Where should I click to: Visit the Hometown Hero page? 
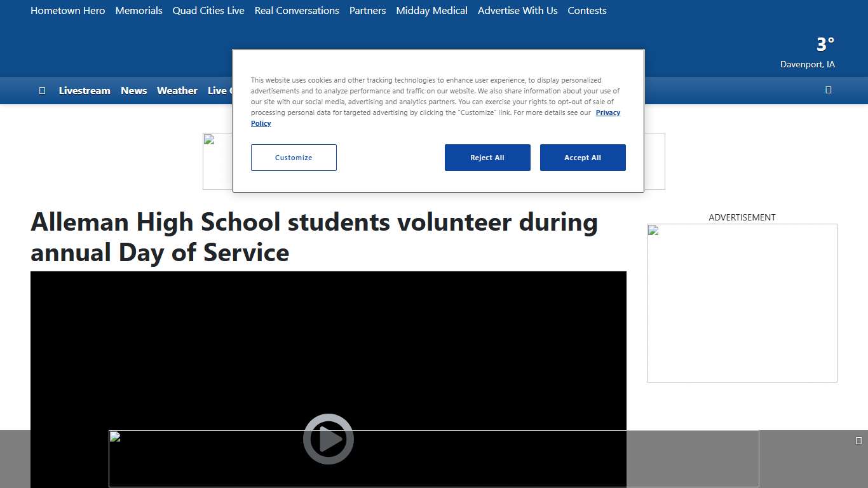pyautogui.click(x=68, y=11)
